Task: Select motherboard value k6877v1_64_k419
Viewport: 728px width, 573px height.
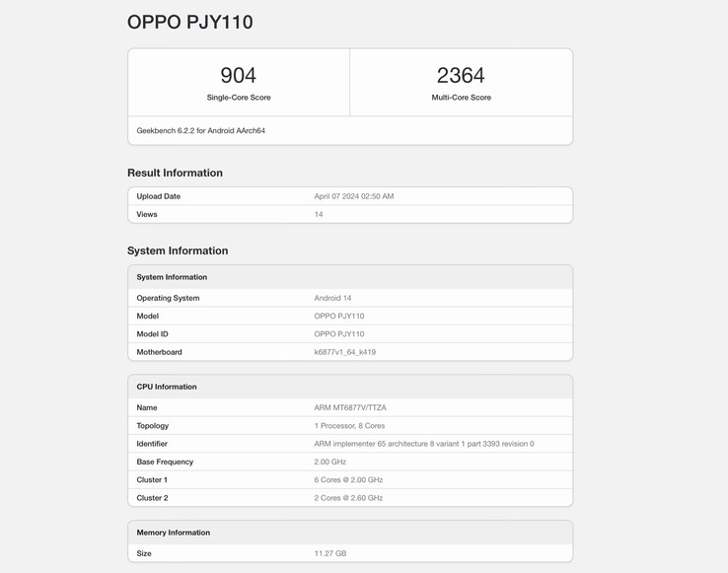Action: pyautogui.click(x=345, y=352)
